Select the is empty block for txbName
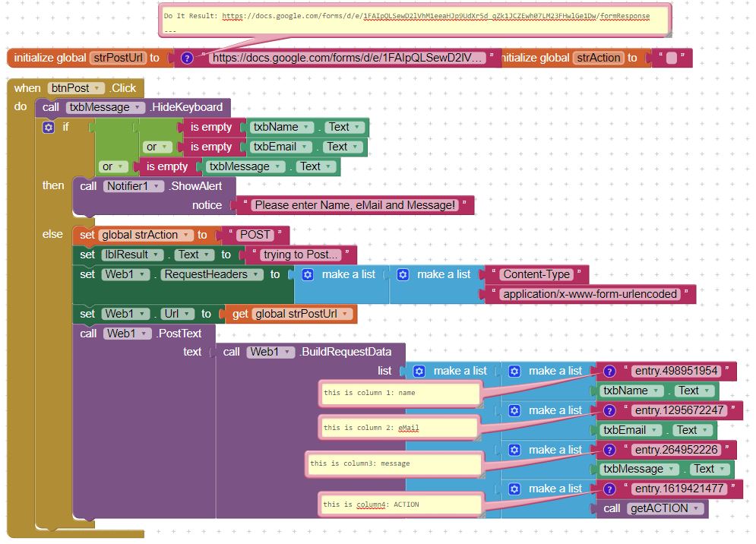756x544 pixels. (x=211, y=127)
